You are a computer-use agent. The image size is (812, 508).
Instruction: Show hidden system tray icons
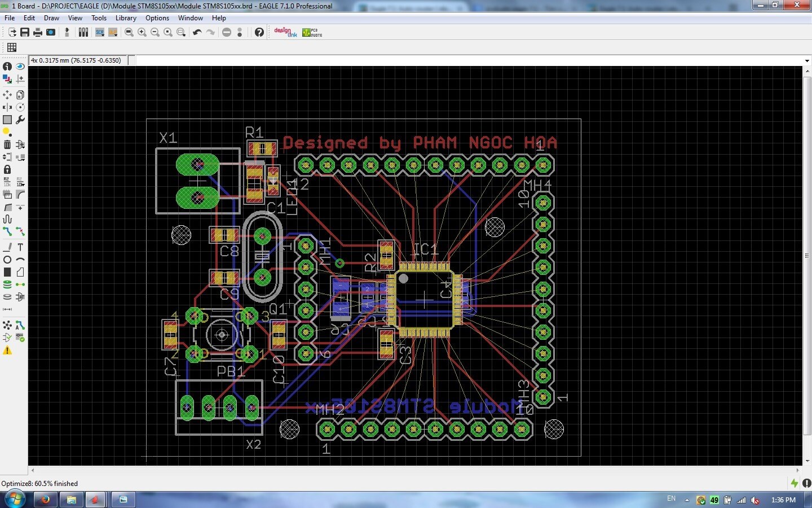(x=687, y=500)
